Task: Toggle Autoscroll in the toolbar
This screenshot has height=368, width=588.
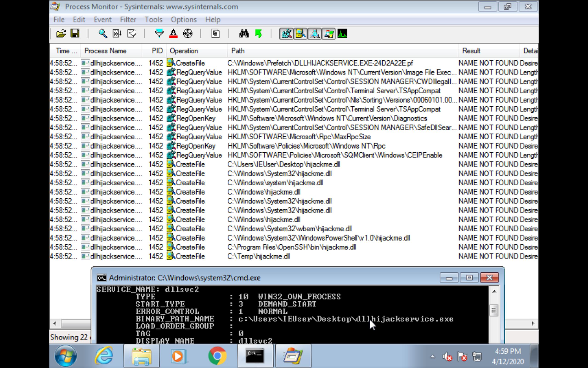Action: tap(117, 34)
